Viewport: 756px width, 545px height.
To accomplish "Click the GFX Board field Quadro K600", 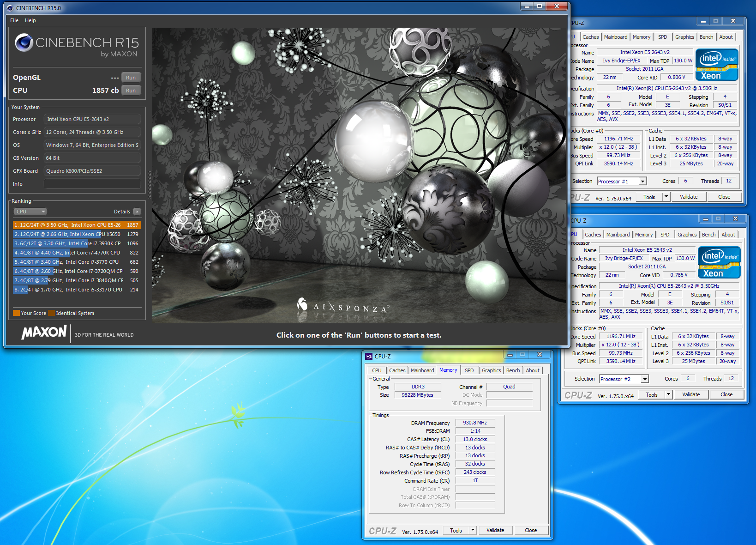I will point(92,171).
